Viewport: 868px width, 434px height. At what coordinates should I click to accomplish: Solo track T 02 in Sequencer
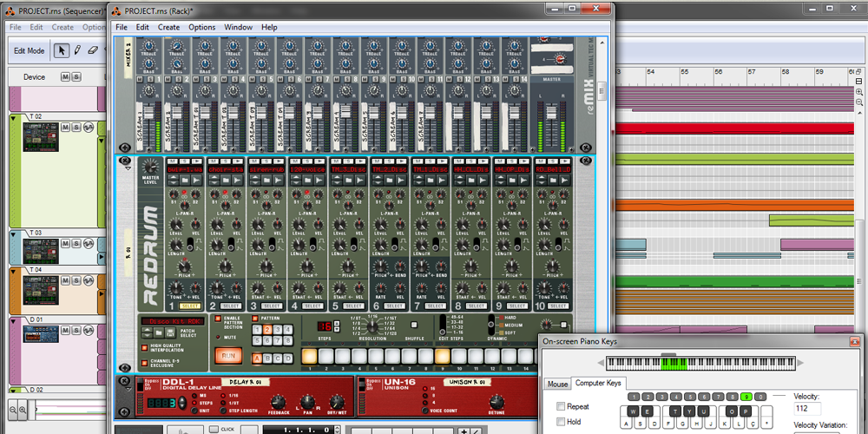click(x=76, y=128)
